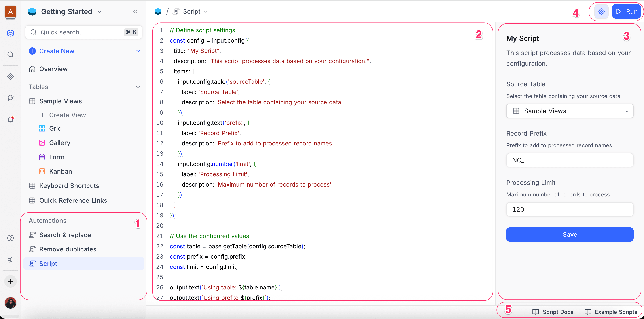Viewport: 644px width, 319px height.
Task: Open the workspace settings gear in left rail
Action: pyautogui.click(x=11, y=76)
